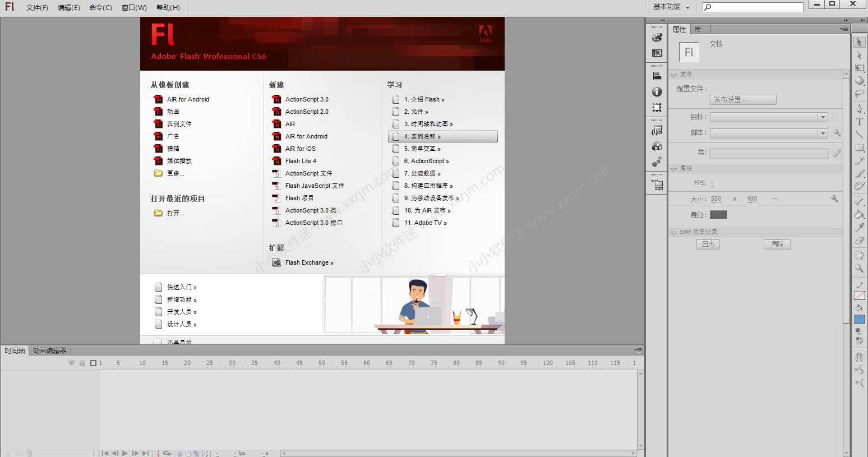Toggle lock all layers padlock
The width and height of the screenshot is (868, 457).
(82, 363)
